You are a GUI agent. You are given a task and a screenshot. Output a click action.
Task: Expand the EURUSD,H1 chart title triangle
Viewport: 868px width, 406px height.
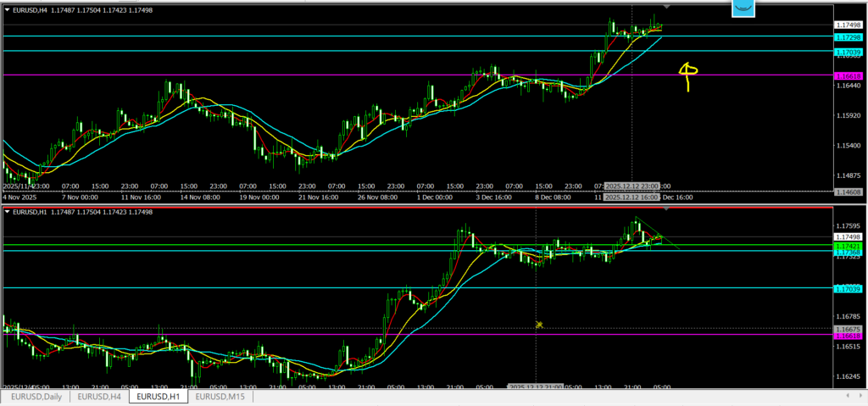tap(8, 212)
